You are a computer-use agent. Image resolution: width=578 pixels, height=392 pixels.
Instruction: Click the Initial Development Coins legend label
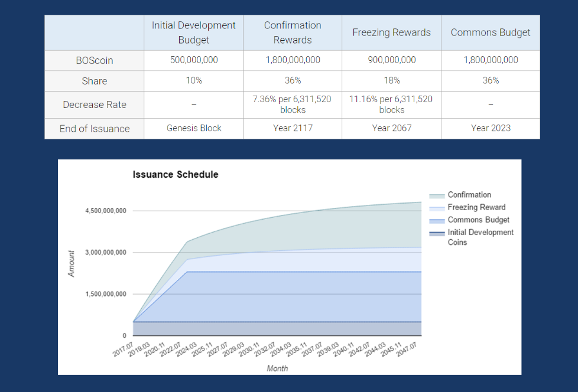tap(480, 237)
